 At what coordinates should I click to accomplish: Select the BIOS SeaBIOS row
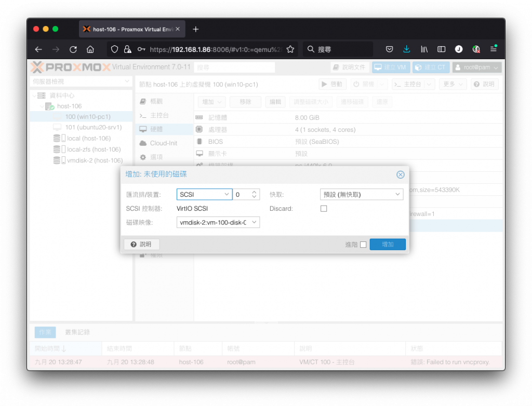coord(348,142)
